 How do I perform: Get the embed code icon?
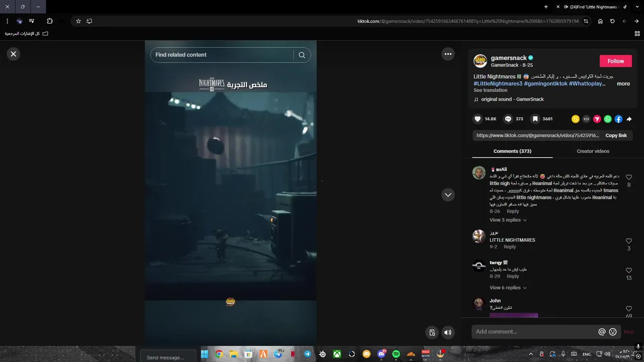click(x=586, y=119)
